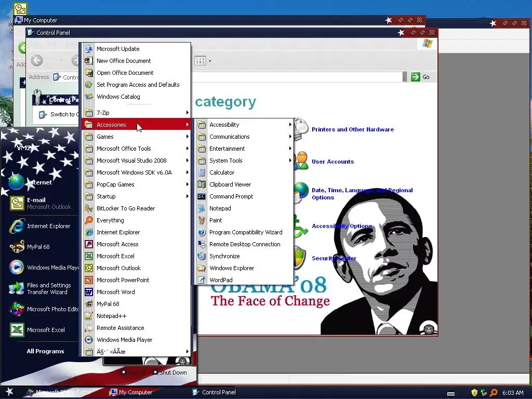
Task: Click the Microsoft Update icon
Action: click(89, 49)
